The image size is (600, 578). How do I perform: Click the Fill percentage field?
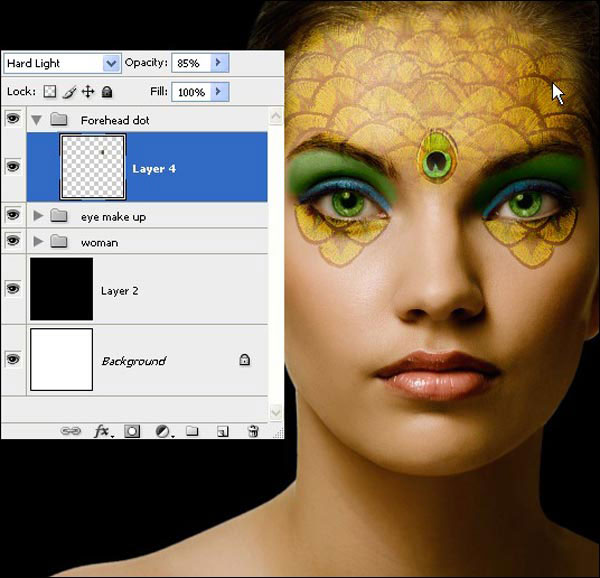190,92
